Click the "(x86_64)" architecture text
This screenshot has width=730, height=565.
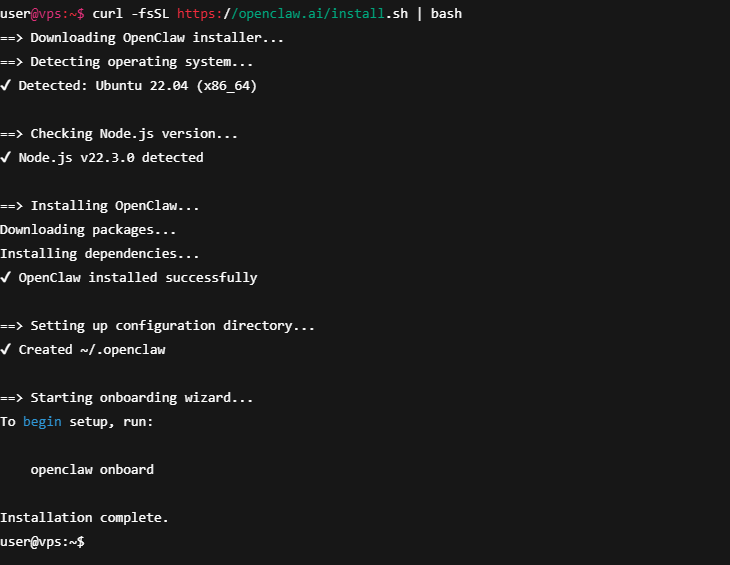point(226,86)
